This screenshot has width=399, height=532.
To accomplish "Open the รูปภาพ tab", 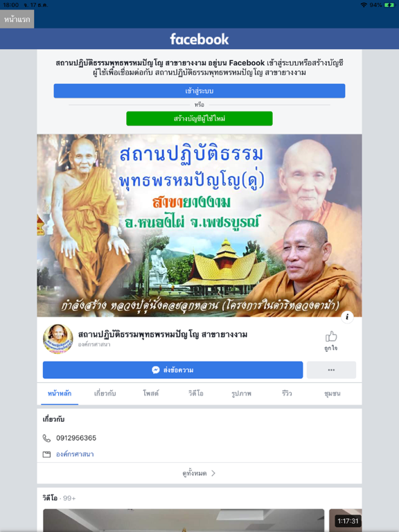I will click(x=241, y=393).
